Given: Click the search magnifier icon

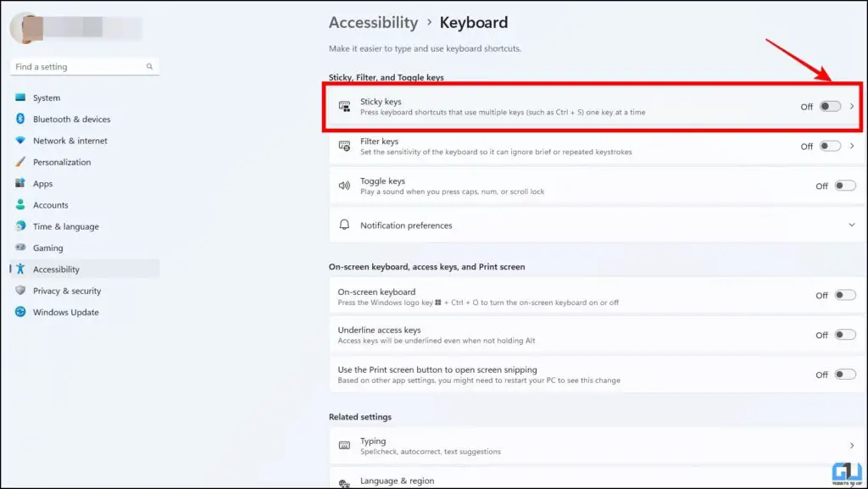Looking at the screenshot, I should tap(149, 66).
